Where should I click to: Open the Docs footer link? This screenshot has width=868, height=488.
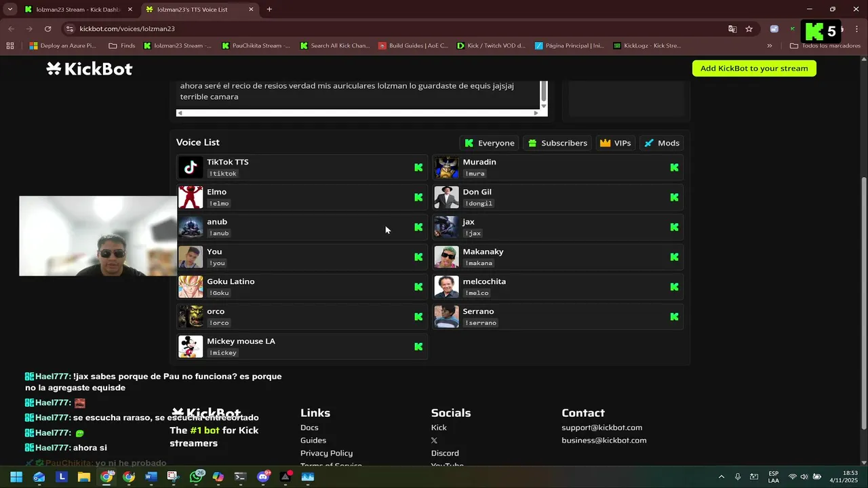[x=309, y=428]
